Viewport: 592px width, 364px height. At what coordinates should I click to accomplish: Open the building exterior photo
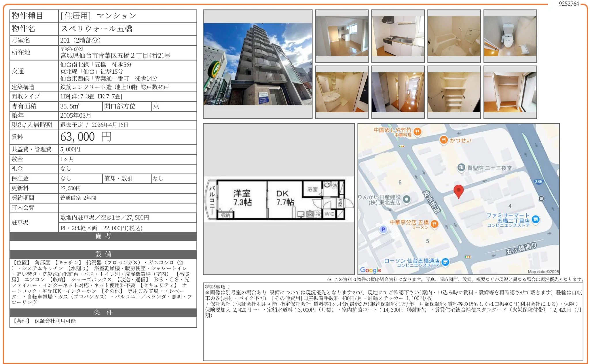257,64
